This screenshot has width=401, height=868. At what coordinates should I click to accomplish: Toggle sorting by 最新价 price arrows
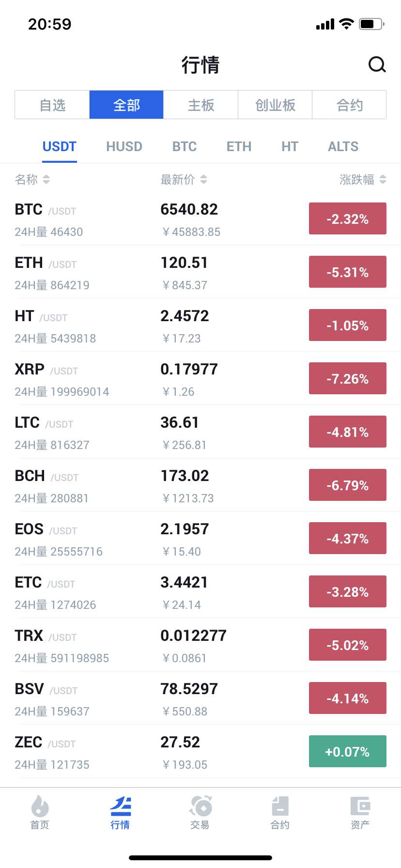[203, 179]
